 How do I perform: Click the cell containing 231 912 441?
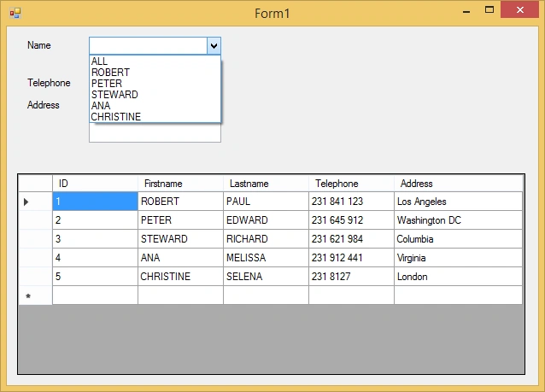pos(351,258)
